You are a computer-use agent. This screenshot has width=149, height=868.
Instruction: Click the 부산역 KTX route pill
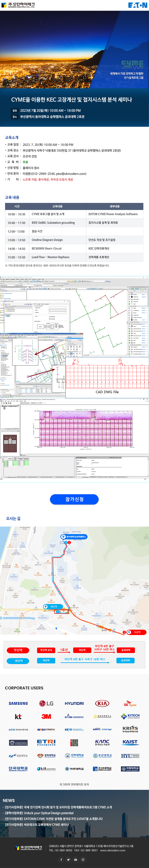click(46, 650)
